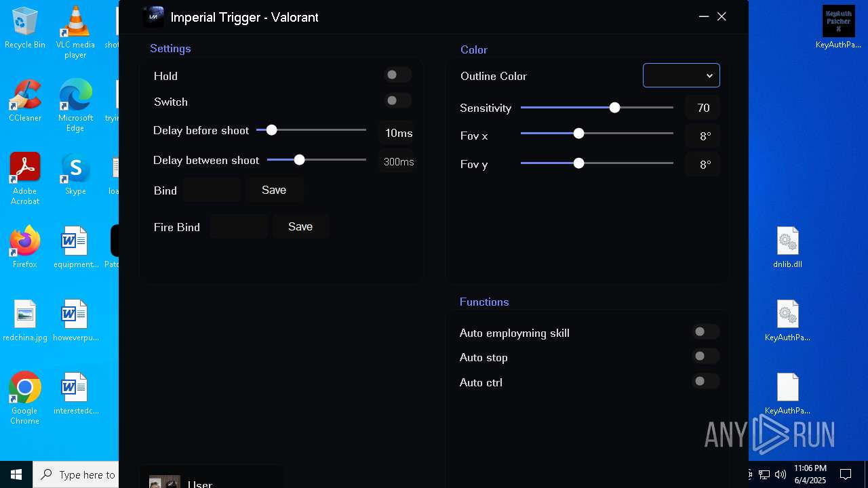868x488 pixels.
Task: Enable the Auto ctrl toggle
Action: pyautogui.click(x=705, y=382)
